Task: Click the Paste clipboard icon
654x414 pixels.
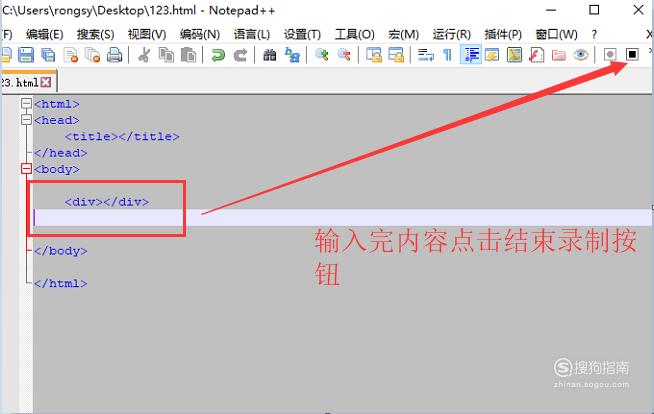Action: (188, 55)
